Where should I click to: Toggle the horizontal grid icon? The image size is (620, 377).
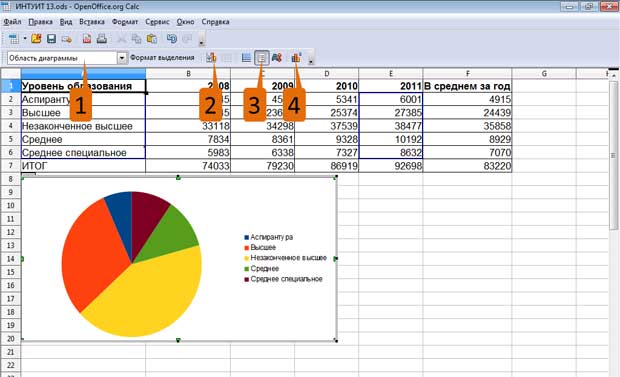pos(246,58)
